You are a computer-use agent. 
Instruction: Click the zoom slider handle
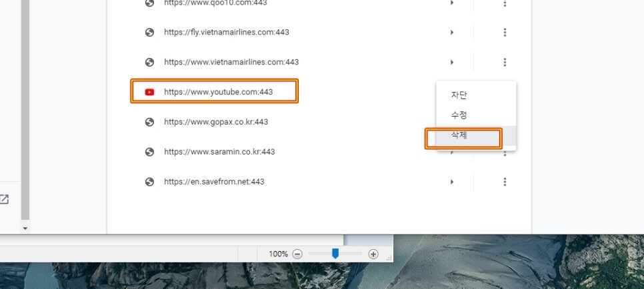(x=335, y=254)
